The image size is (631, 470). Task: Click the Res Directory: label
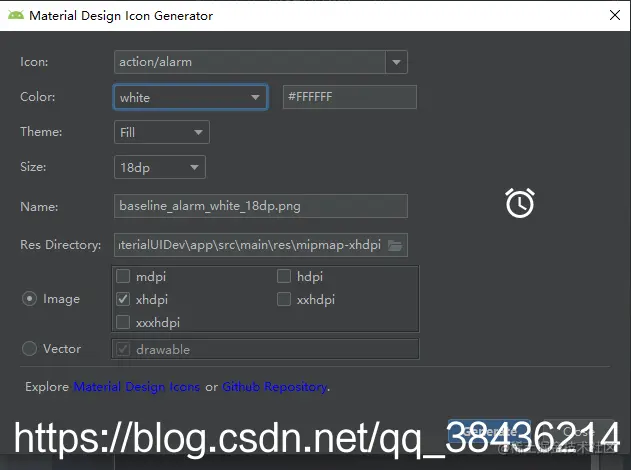click(x=61, y=245)
